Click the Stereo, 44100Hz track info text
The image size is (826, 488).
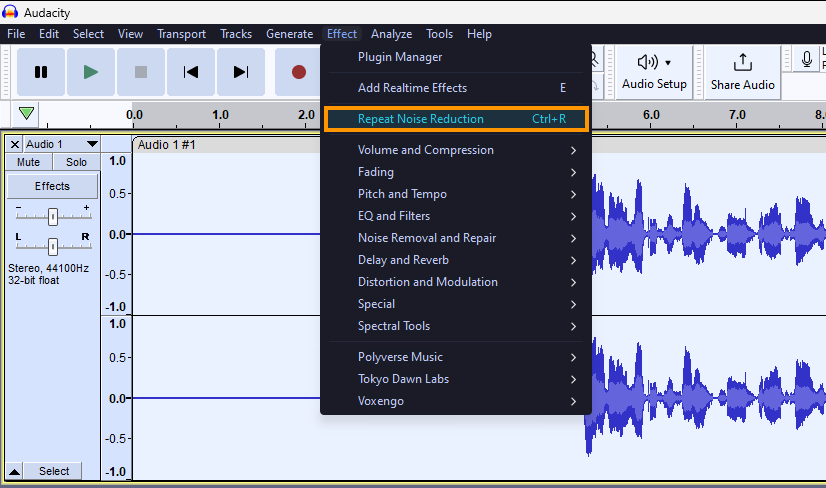tap(48, 268)
